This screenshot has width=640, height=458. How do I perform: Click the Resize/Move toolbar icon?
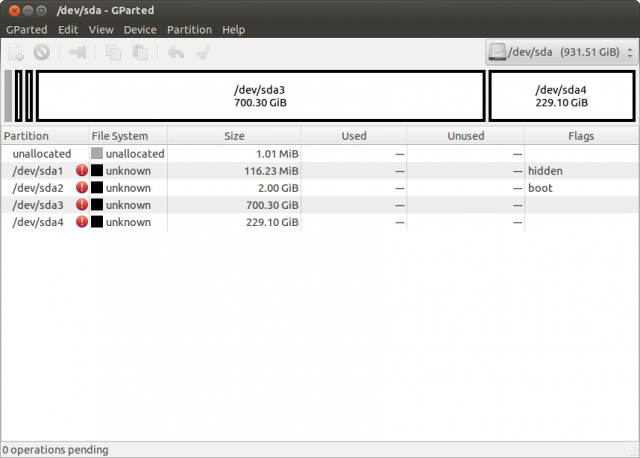[77, 52]
